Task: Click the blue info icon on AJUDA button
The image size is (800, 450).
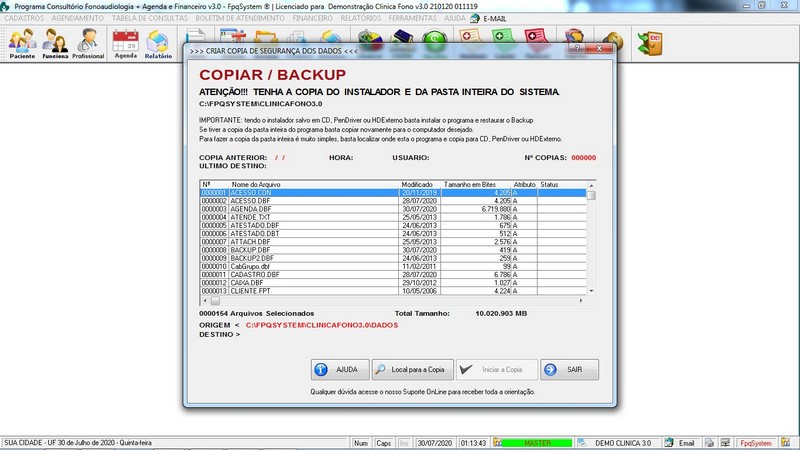Action: pos(321,369)
